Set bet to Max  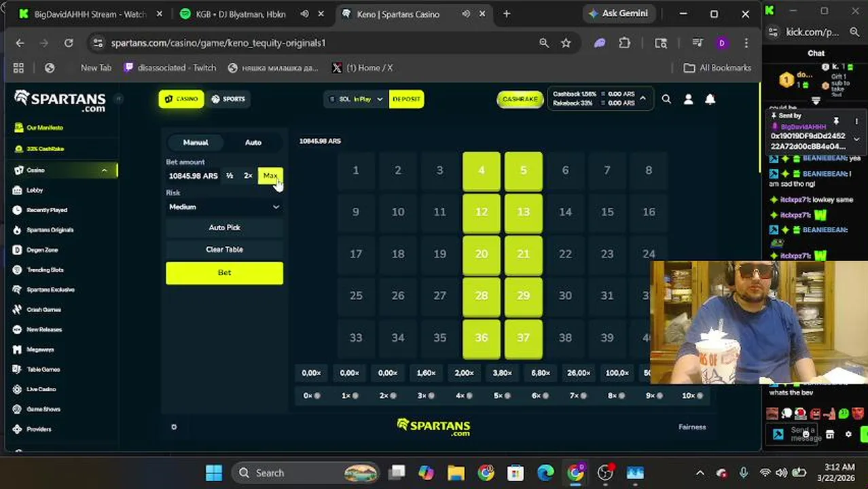point(270,176)
